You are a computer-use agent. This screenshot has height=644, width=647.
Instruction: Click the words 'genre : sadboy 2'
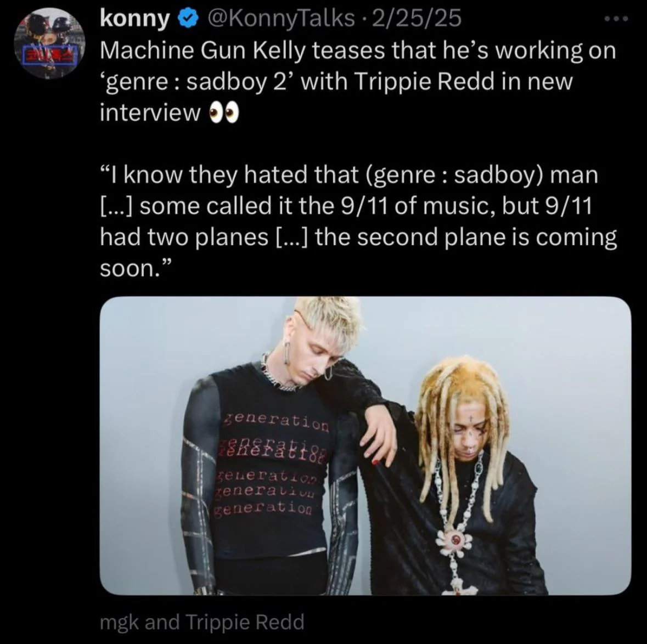tap(197, 82)
